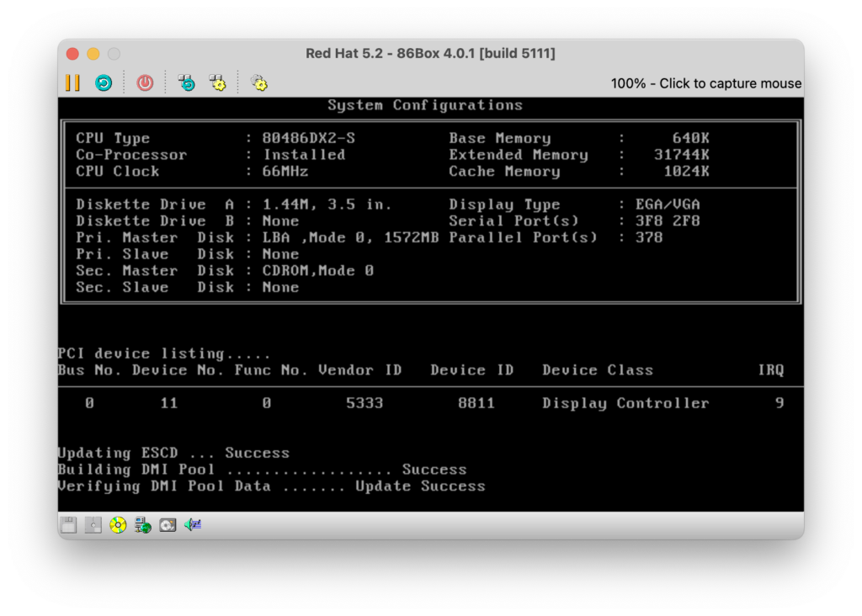The width and height of the screenshot is (862, 616).
Task: Click the 'PCI device listing.....' line
Action: point(164,353)
